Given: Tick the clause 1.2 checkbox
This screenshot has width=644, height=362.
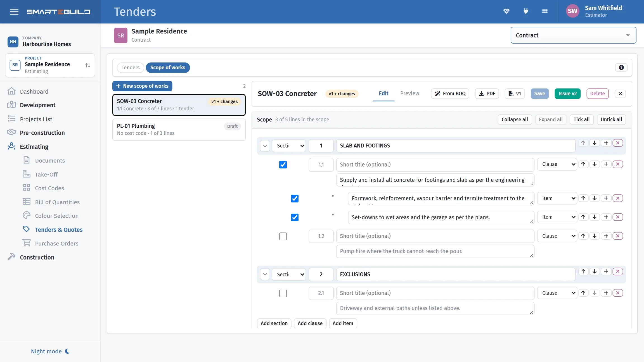Looking at the screenshot, I should pyautogui.click(x=283, y=236).
